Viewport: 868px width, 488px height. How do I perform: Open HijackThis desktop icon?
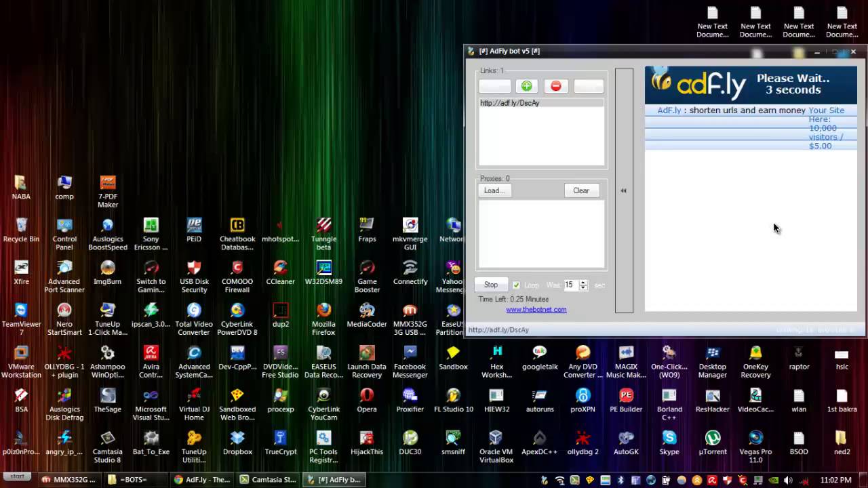click(x=367, y=443)
